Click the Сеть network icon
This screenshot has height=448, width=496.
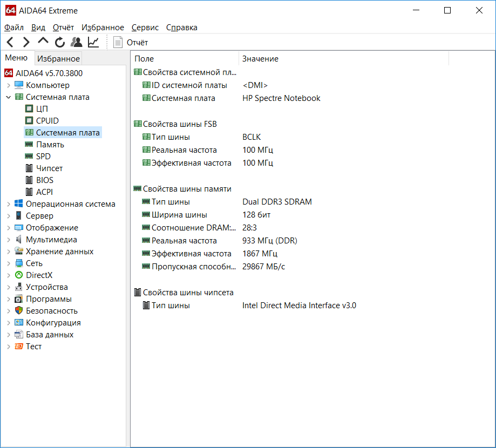click(19, 263)
